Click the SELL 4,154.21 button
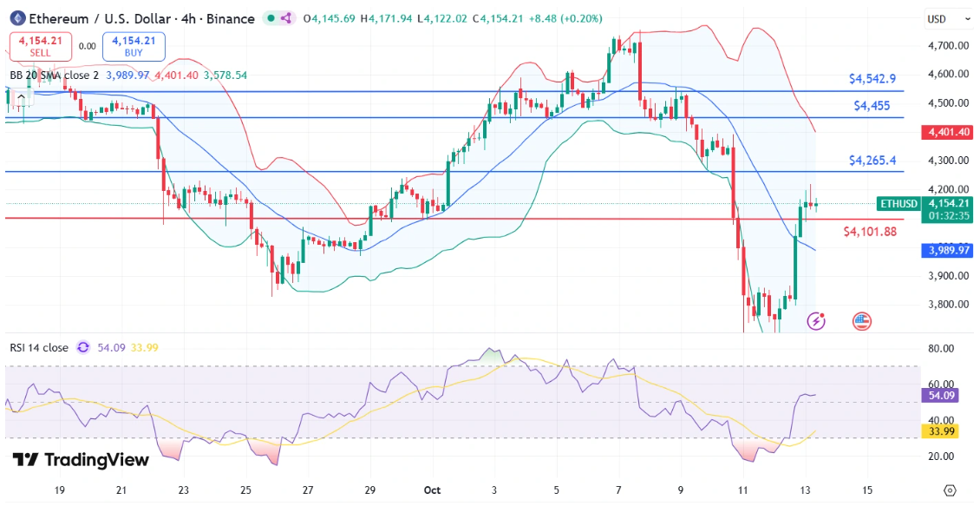This screenshot has width=980, height=506. pyautogui.click(x=38, y=46)
